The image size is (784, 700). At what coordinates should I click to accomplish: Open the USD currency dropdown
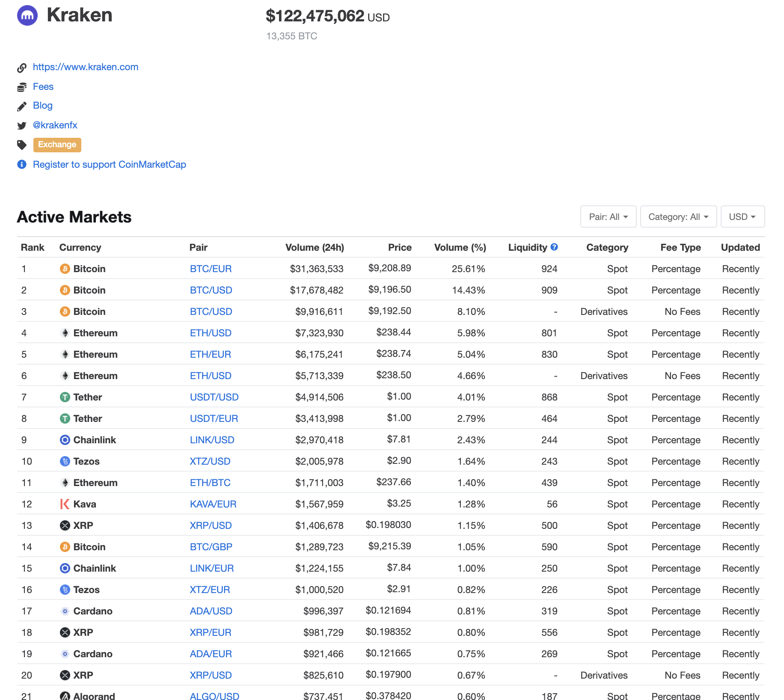point(742,217)
